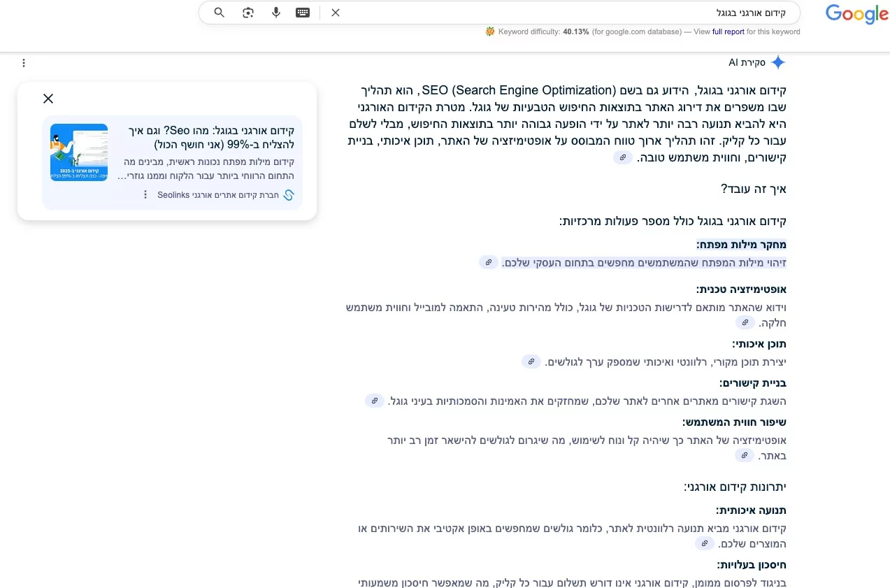Focus the search box containing קידום אורגני בגוגל
This screenshot has height=588, width=890.
click(x=499, y=13)
